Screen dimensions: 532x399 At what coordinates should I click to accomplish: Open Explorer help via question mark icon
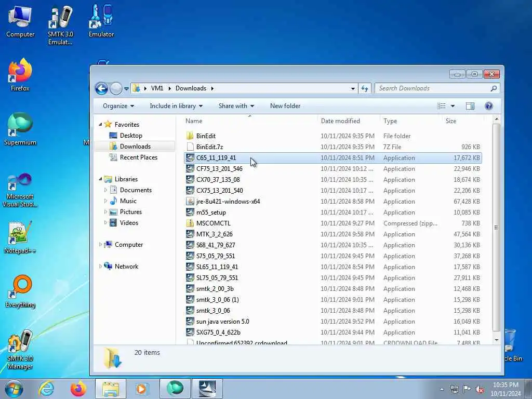[x=488, y=106]
